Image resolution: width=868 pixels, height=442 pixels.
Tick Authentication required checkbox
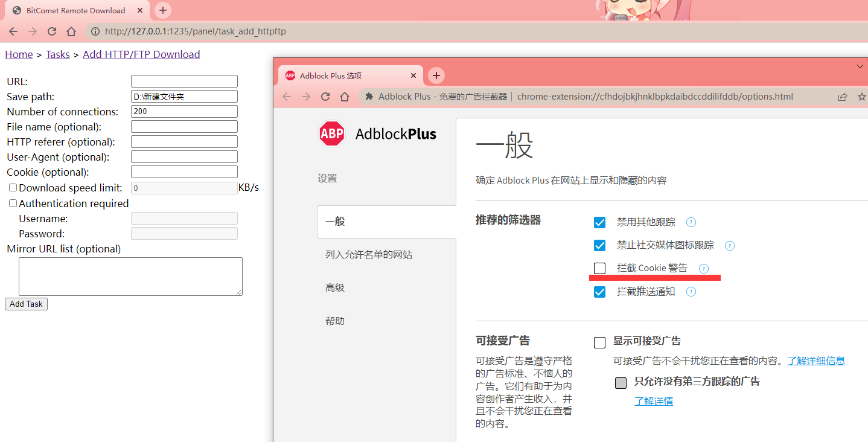point(13,203)
